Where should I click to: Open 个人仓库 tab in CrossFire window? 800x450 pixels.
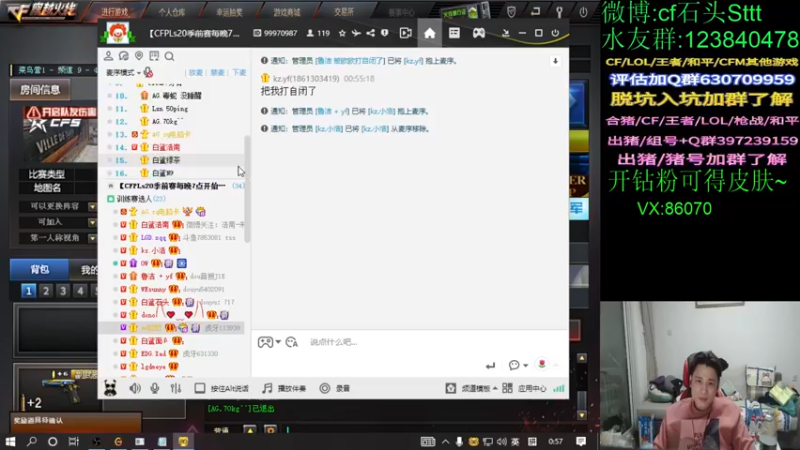(x=171, y=12)
